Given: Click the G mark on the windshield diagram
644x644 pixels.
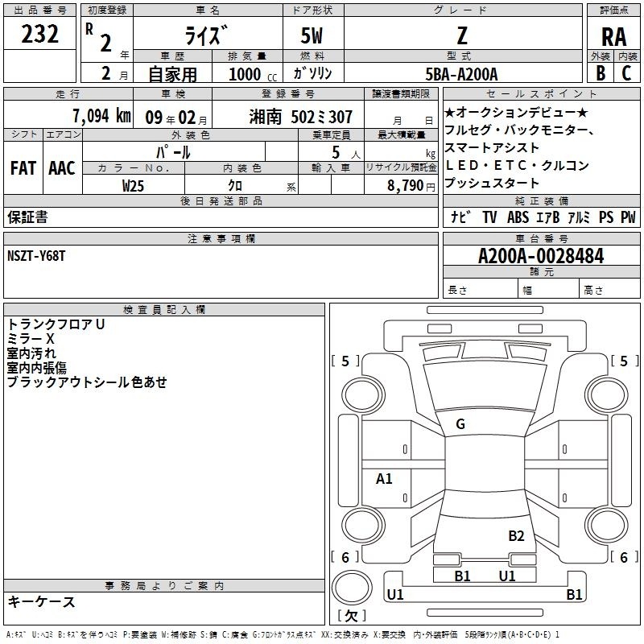Looking at the screenshot, I should (x=460, y=424).
